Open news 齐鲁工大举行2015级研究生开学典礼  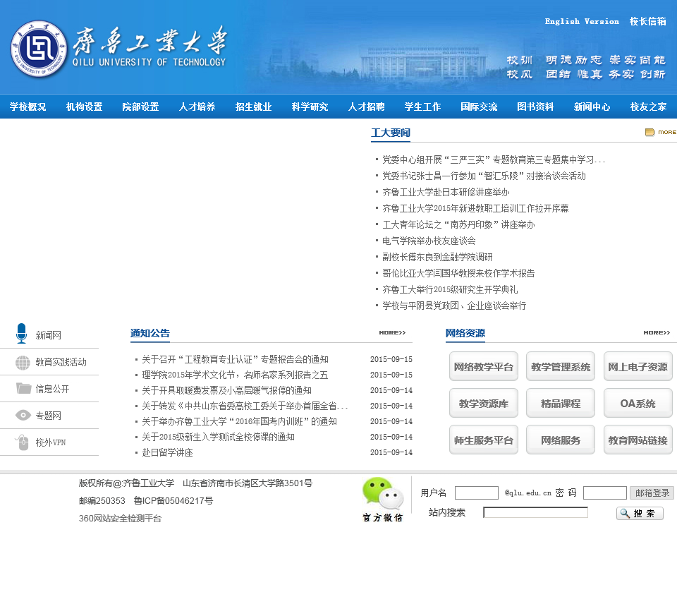coord(450,289)
